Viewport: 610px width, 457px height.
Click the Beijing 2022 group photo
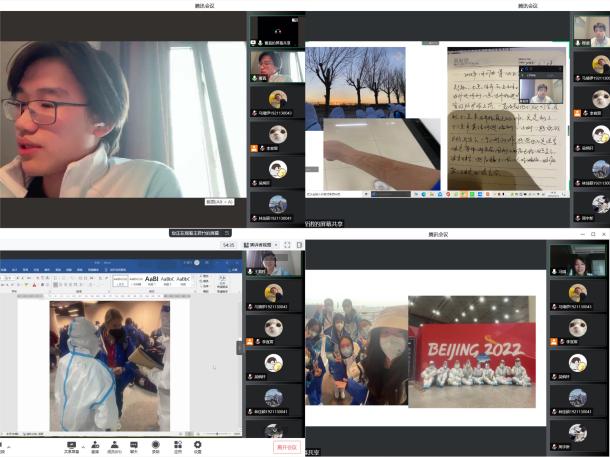pos(471,351)
